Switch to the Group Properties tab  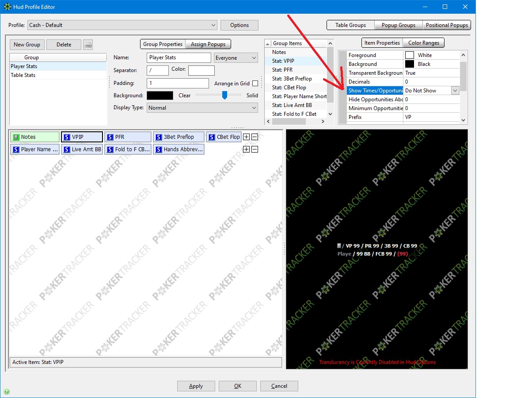(163, 44)
